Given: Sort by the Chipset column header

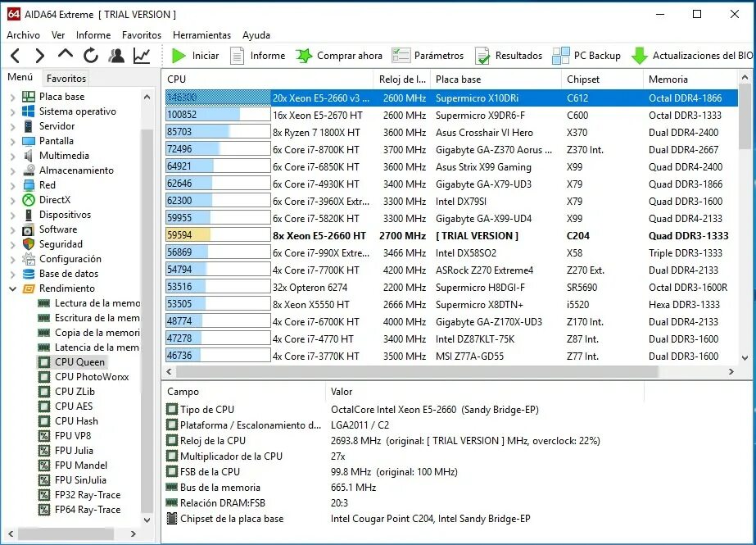Looking at the screenshot, I should [x=602, y=79].
